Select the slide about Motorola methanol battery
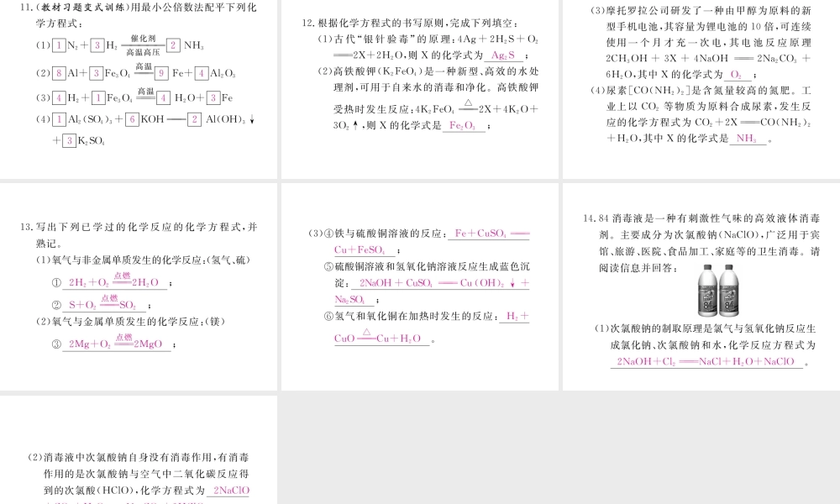This screenshot has height=504, width=840. [x=701, y=89]
